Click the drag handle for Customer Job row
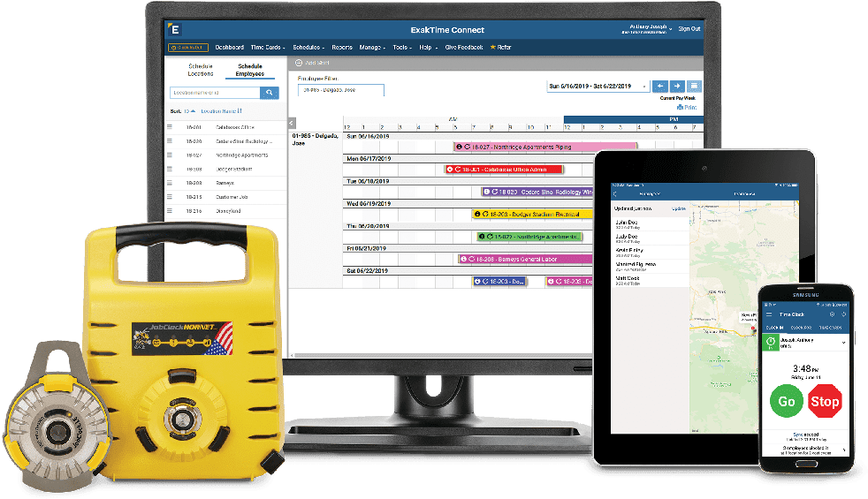This screenshot has width=868, height=499. click(170, 196)
